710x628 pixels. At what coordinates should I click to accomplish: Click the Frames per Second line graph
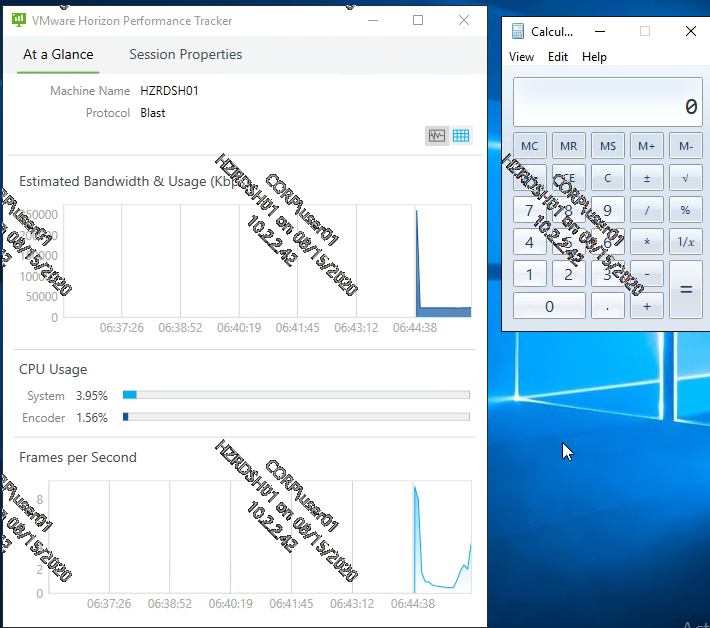(442, 539)
